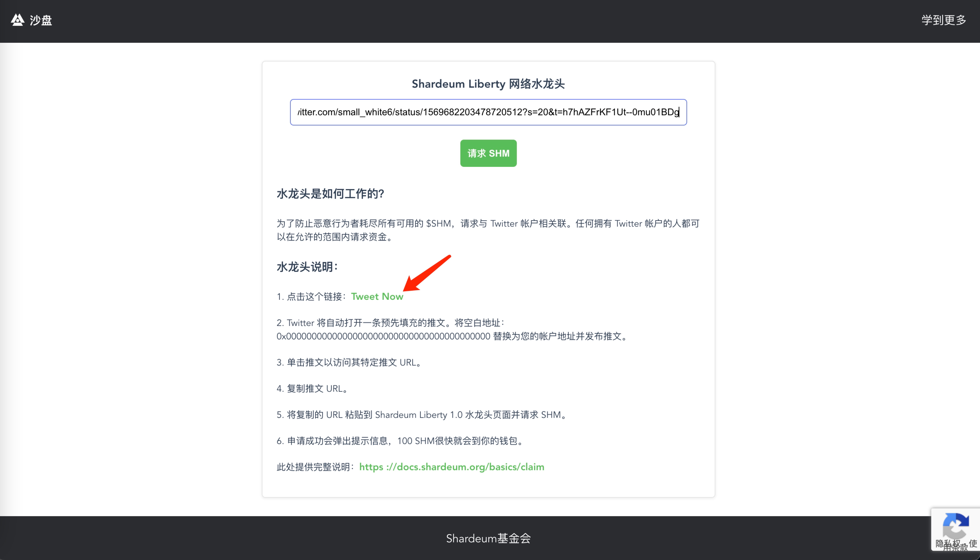
Task: Click the 水龙头说明 section heading
Action: [307, 267]
